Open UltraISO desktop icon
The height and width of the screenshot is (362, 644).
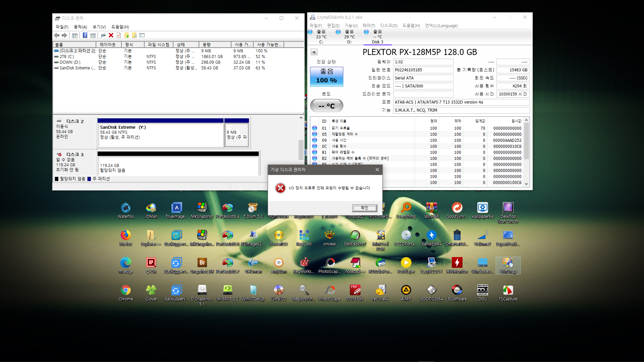(278, 293)
